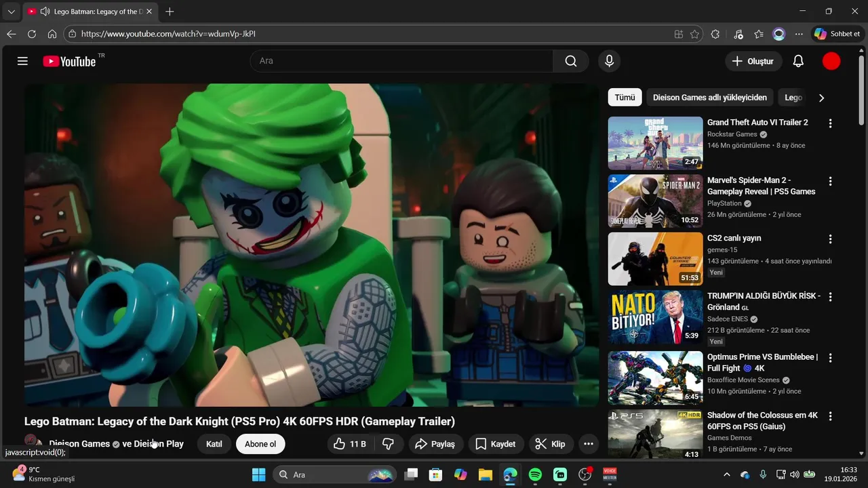The width and height of the screenshot is (868, 488).
Task: Open File Explorer from the taskbar
Action: click(485, 474)
